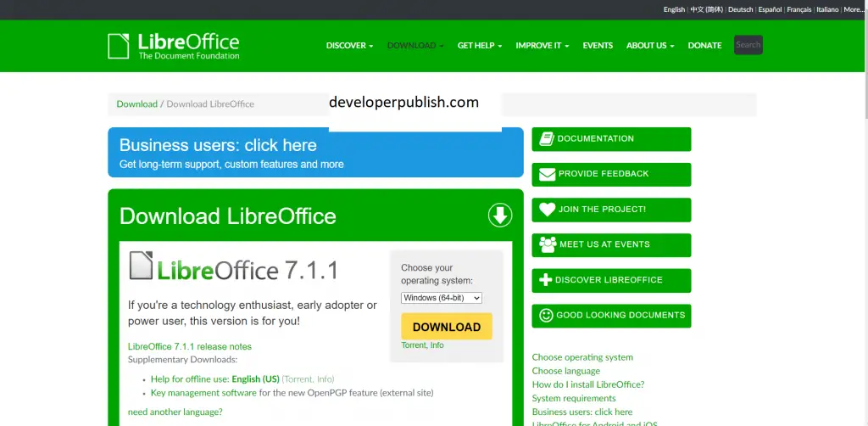Show more languages via More...
This screenshot has width=868, height=426.
pyautogui.click(x=853, y=9)
